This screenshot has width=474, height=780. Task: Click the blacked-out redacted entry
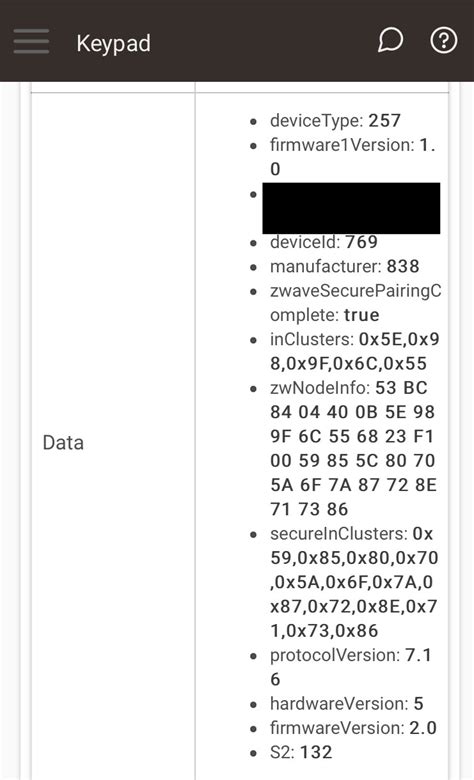351,208
